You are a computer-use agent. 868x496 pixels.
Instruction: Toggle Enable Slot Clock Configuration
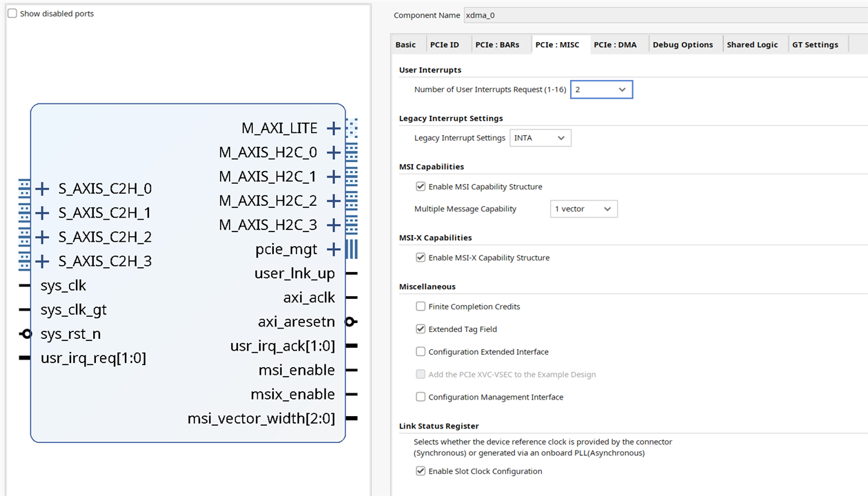click(421, 472)
